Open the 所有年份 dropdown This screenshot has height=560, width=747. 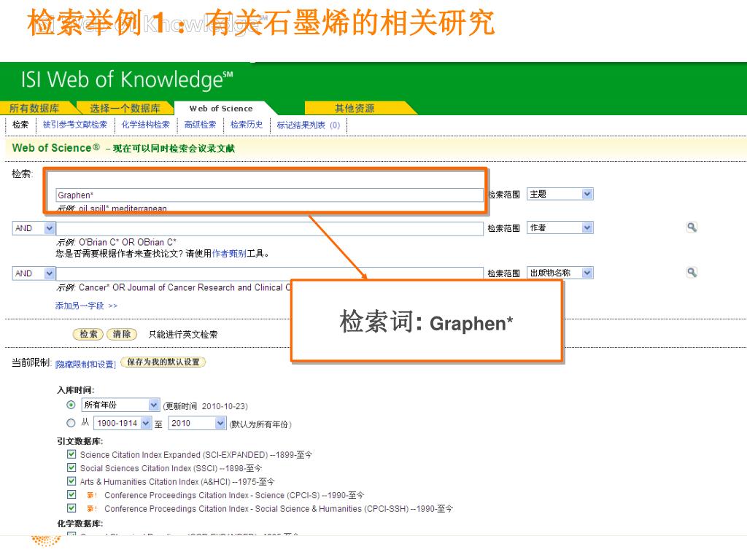click(x=120, y=405)
